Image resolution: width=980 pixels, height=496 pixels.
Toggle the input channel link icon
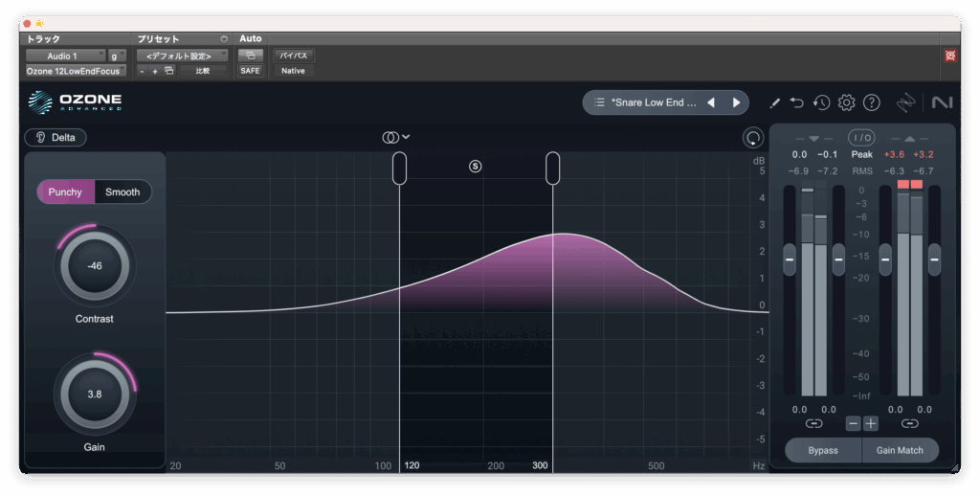click(x=813, y=423)
